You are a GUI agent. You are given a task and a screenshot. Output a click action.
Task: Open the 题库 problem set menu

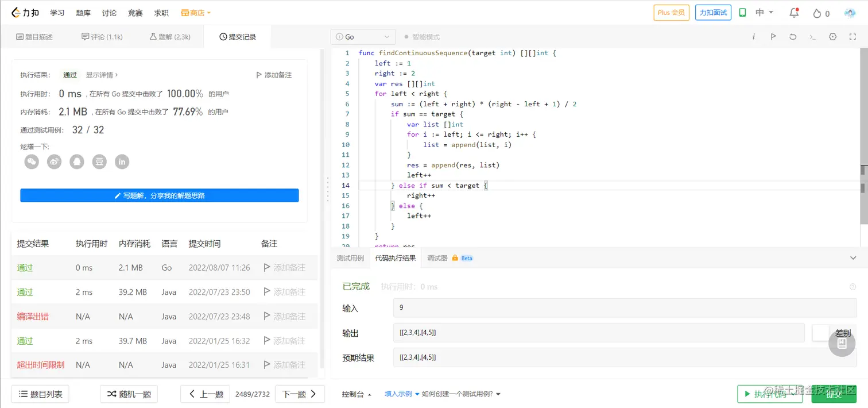pos(83,13)
